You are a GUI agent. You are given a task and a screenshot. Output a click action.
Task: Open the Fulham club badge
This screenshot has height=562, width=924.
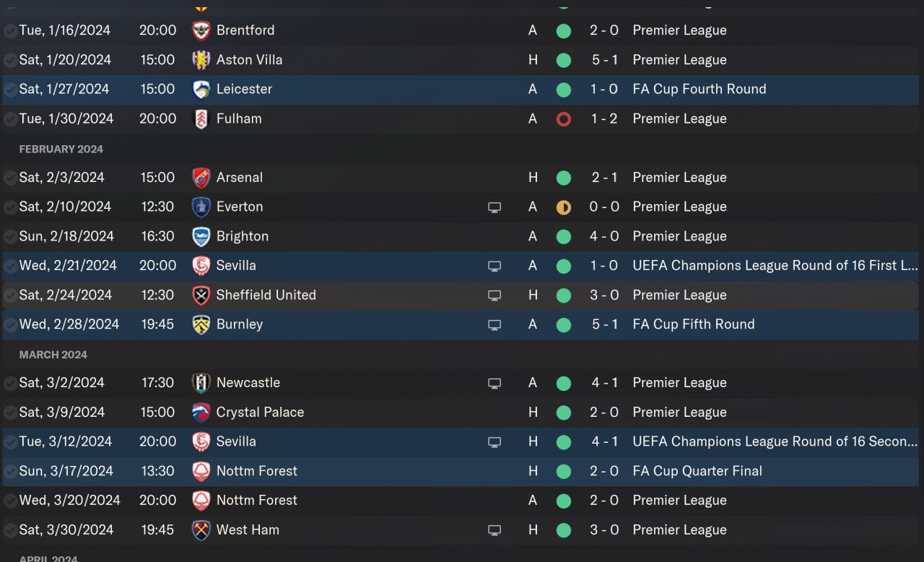point(201,119)
